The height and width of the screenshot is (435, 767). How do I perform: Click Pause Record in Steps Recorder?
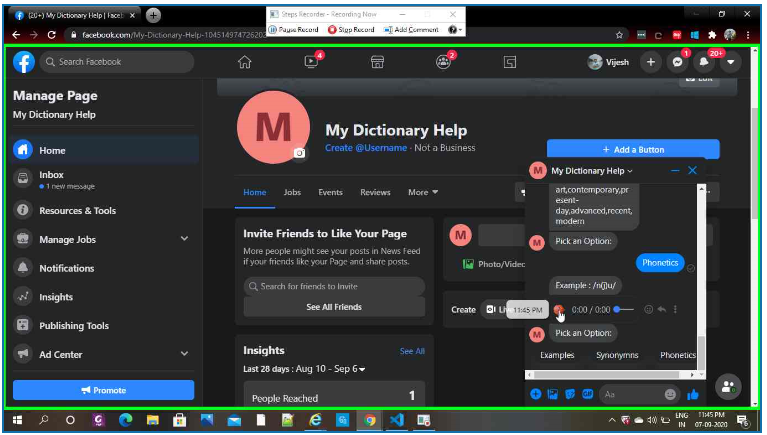(x=294, y=29)
